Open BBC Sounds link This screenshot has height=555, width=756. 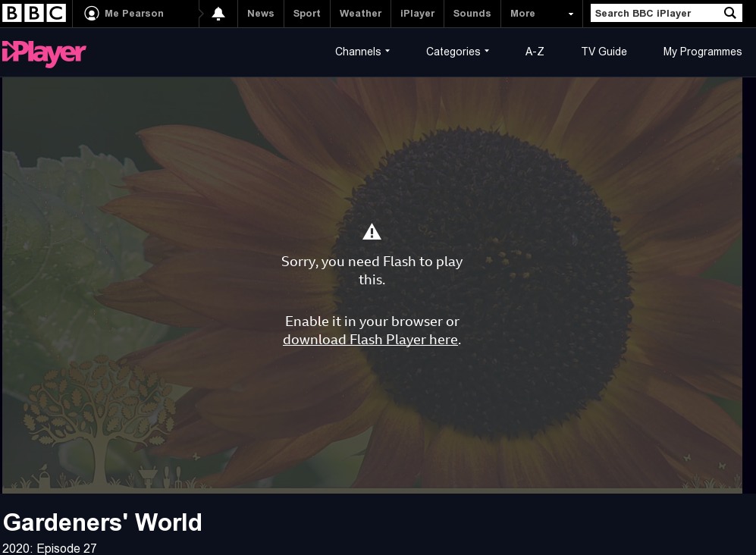(472, 14)
